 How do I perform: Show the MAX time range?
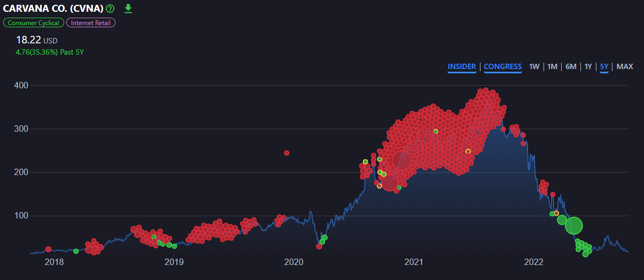tap(625, 67)
